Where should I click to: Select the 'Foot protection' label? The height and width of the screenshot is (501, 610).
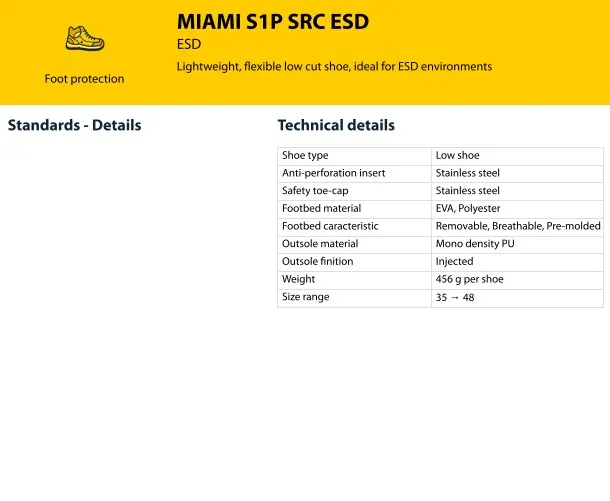(x=84, y=79)
